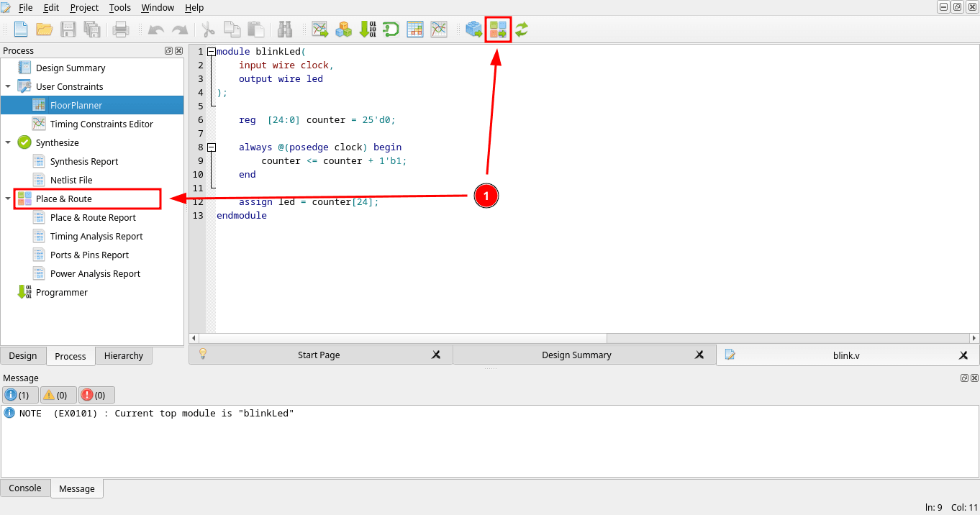The height and width of the screenshot is (515, 980).
Task: Close the blink.v tab
Action: [963, 355]
